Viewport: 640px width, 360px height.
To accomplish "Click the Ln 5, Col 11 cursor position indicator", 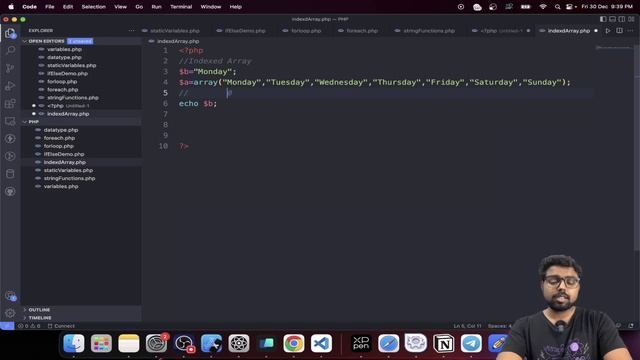I will tap(467, 326).
